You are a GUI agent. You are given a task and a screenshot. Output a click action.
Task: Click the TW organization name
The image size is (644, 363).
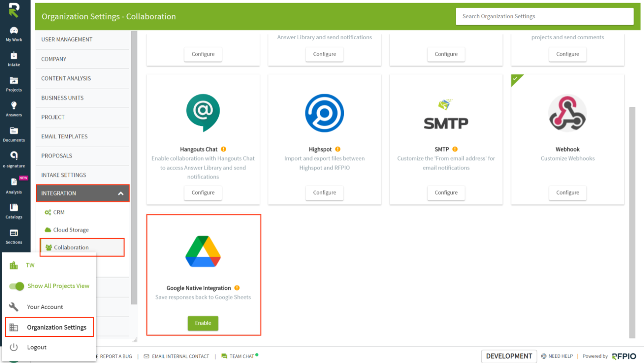point(30,265)
